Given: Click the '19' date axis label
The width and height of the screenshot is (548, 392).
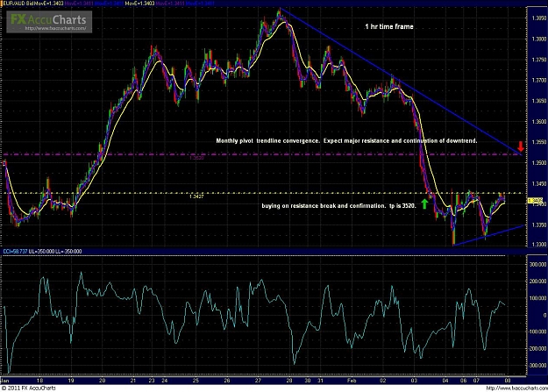Looking at the screenshot, I should click(71, 381).
